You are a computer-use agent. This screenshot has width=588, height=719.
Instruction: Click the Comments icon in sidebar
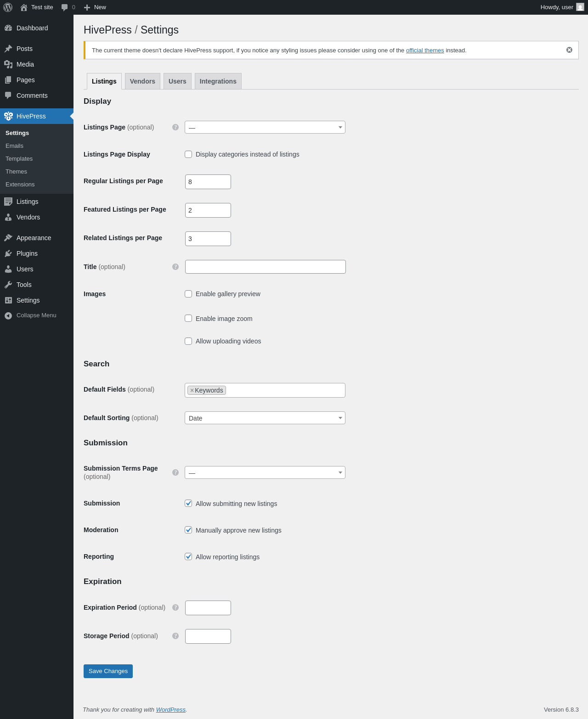8,95
